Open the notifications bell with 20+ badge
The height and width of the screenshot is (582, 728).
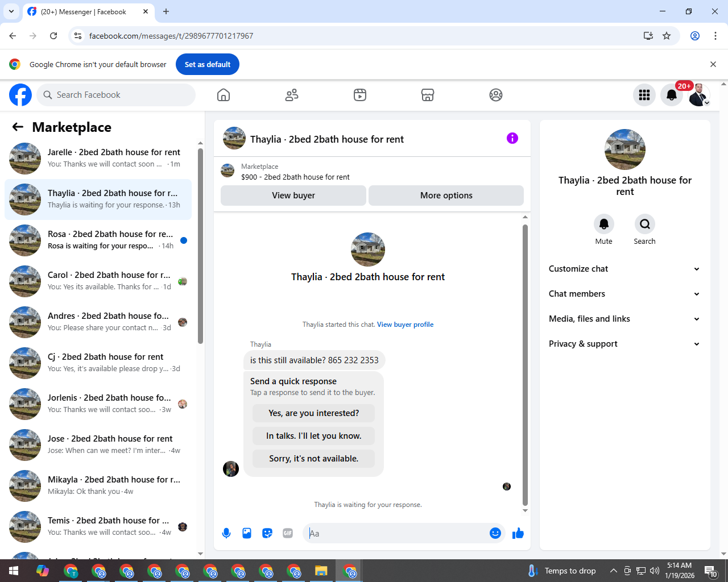pyautogui.click(x=672, y=95)
